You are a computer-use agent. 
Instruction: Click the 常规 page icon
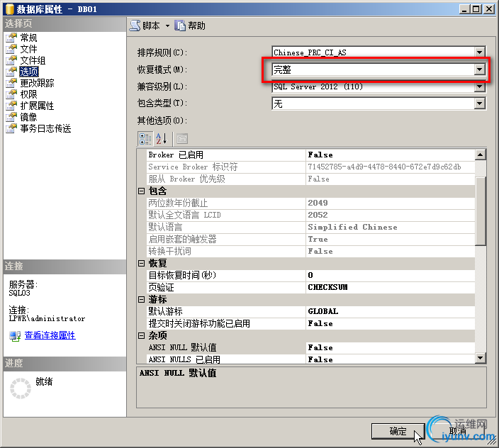coord(11,38)
